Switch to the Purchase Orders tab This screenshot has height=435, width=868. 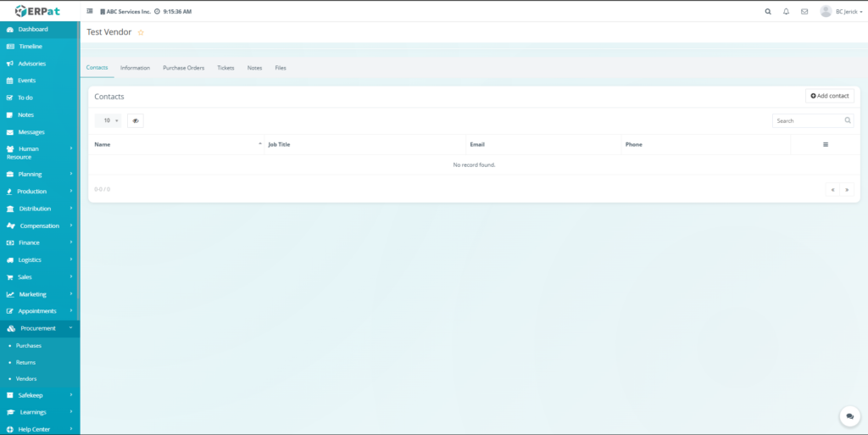click(x=183, y=68)
